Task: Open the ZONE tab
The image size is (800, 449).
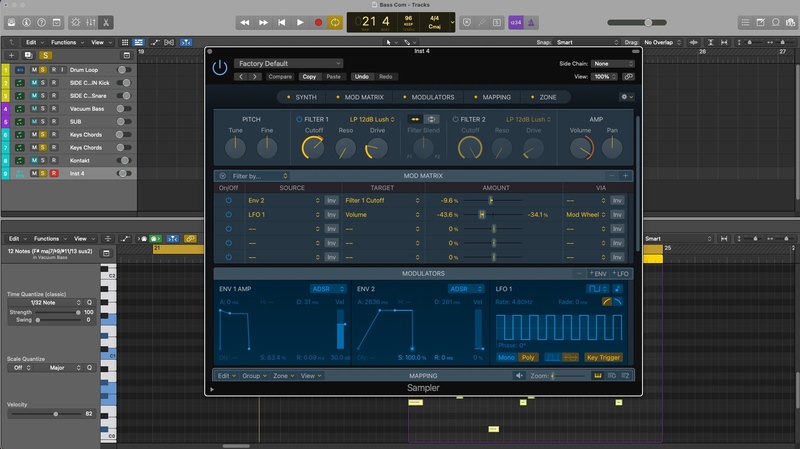Action: [x=547, y=97]
